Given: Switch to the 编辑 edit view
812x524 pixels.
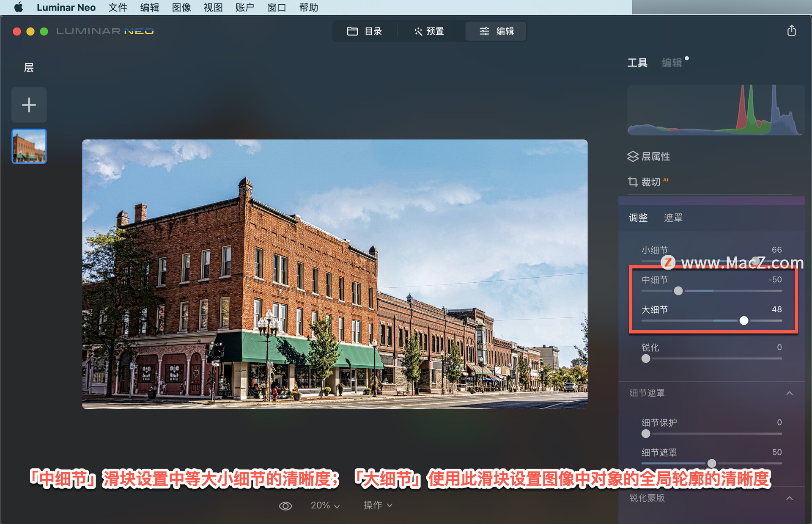Looking at the screenshot, I should pyautogui.click(x=496, y=31).
